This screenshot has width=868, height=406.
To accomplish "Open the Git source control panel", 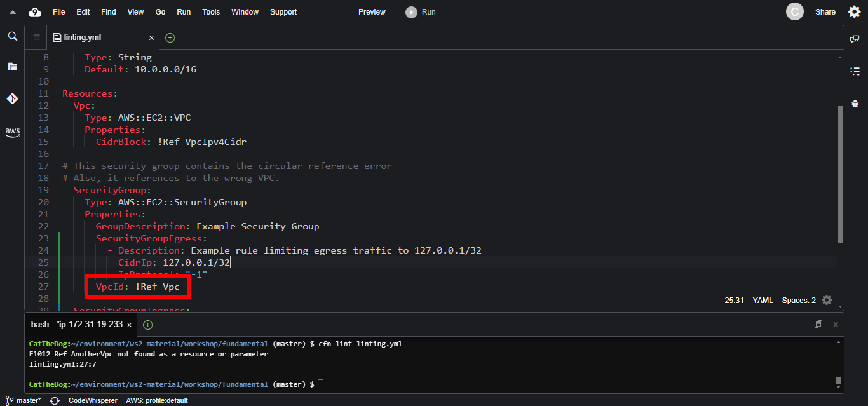I will (x=12, y=98).
